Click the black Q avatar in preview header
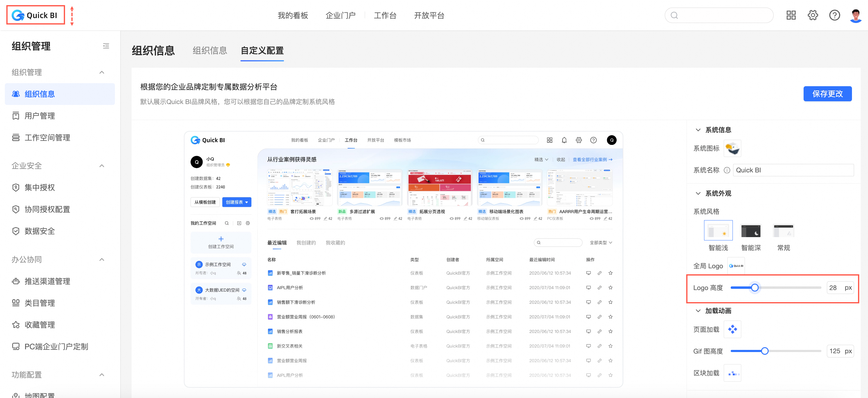The width and height of the screenshot is (868, 398). pyautogui.click(x=612, y=140)
